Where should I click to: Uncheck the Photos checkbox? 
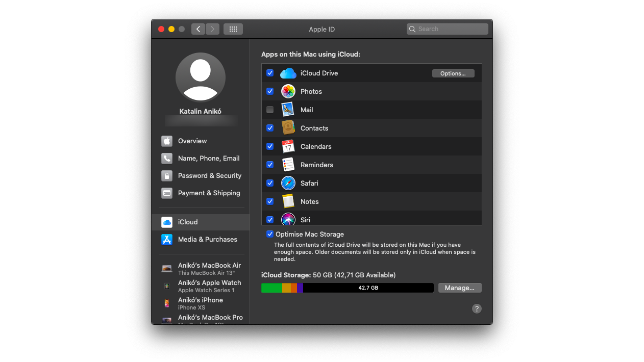coord(270,92)
